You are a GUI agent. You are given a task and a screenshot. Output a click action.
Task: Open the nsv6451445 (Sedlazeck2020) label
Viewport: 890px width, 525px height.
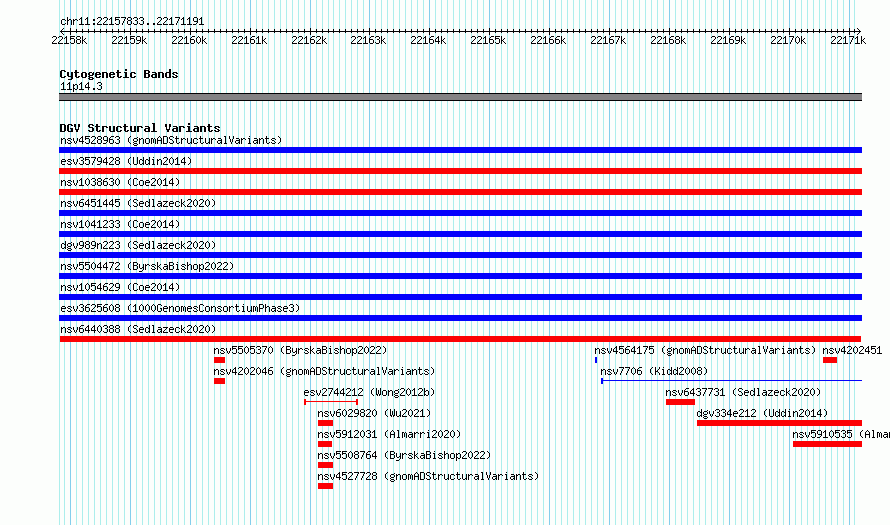(138, 203)
